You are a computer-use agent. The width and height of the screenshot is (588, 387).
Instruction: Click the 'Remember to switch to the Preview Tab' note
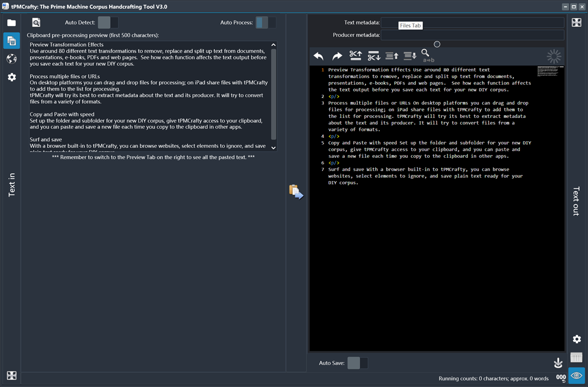click(x=153, y=157)
